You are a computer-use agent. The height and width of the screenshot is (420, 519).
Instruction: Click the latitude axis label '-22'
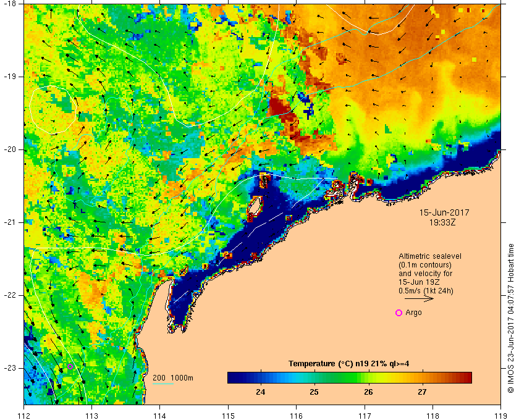click(x=10, y=295)
